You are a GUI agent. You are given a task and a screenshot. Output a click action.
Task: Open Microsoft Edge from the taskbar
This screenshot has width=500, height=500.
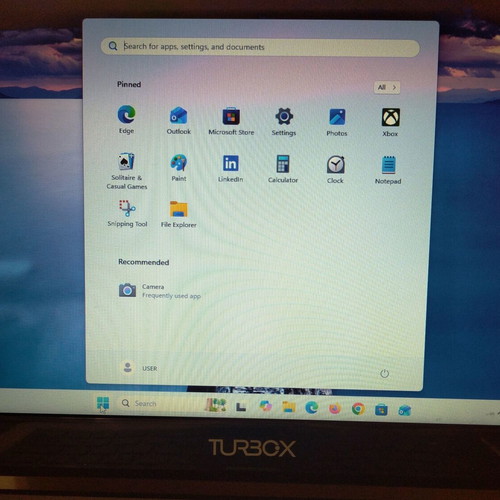click(312, 408)
